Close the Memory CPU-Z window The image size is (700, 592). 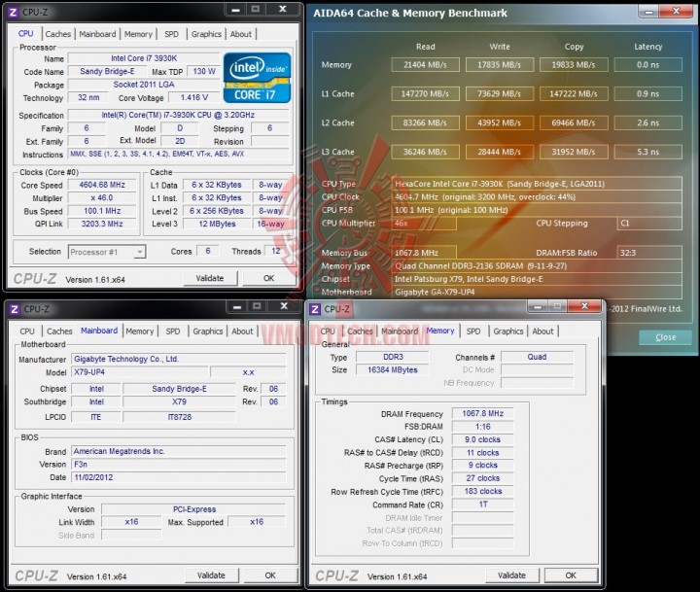585,306
